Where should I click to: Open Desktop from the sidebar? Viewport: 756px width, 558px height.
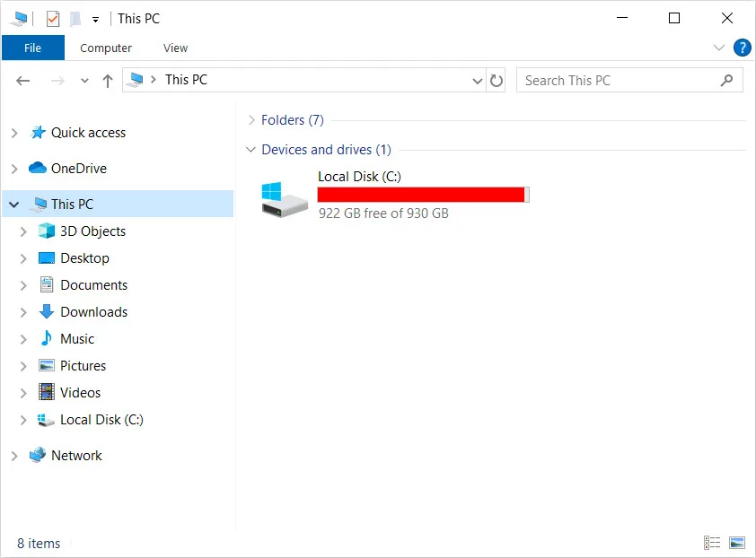point(85,258)
